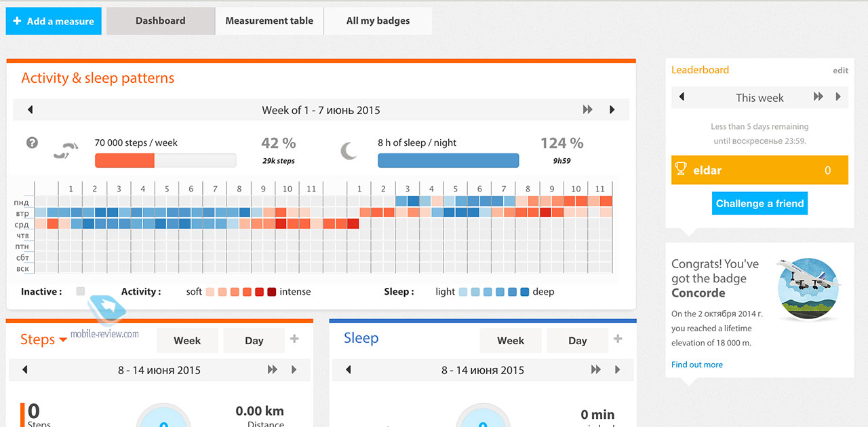Viewport: 868px width, 427px height.
Task: Show next week in Leaderboard
Action: coord(838,97)
